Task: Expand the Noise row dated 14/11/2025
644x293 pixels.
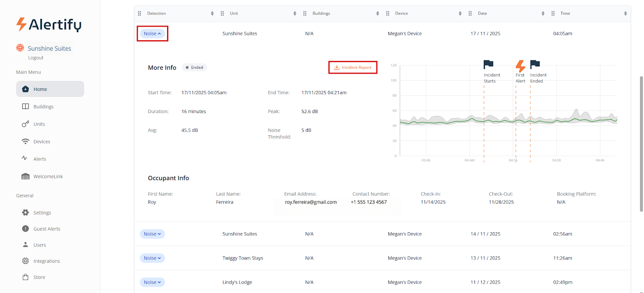Action: coord(152,234)
